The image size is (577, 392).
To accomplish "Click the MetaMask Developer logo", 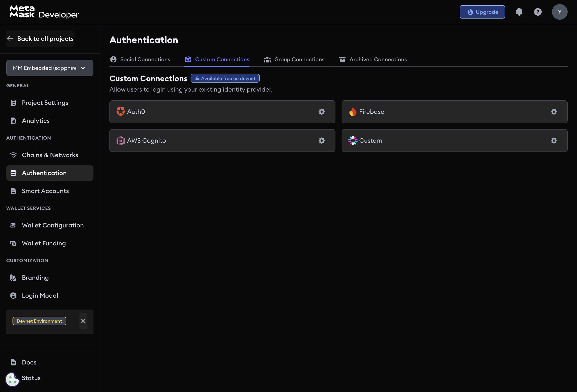I will tap(44, 12).
